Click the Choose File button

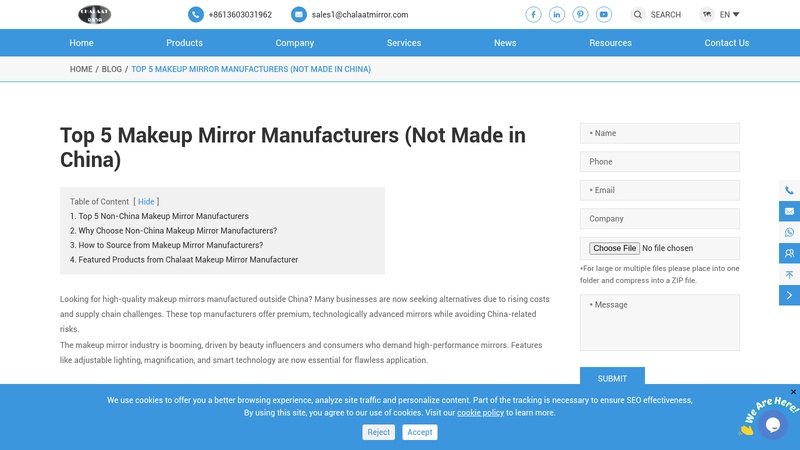coord(614,248)
